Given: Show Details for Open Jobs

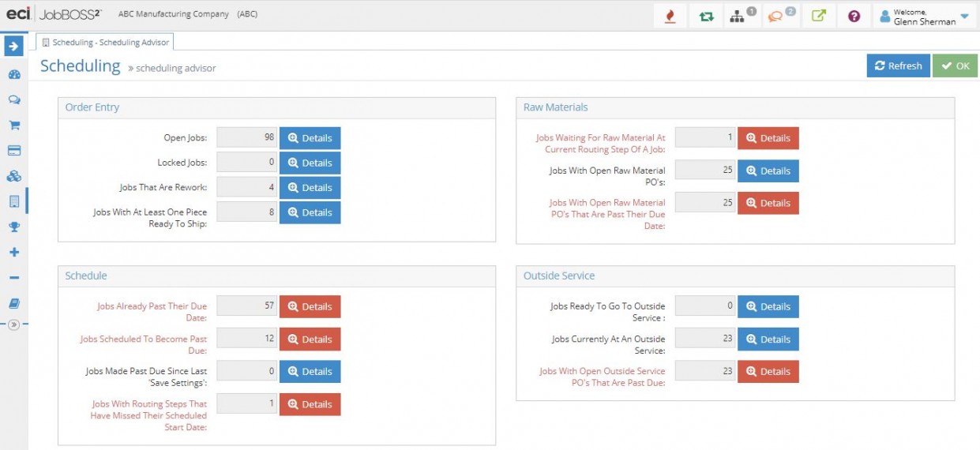Looking at the screenshot, I should click(x=310, y=137).
